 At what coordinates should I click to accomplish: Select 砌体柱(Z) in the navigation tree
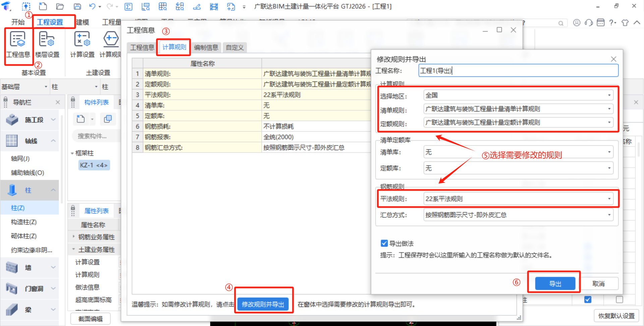(x=24, y=236)
